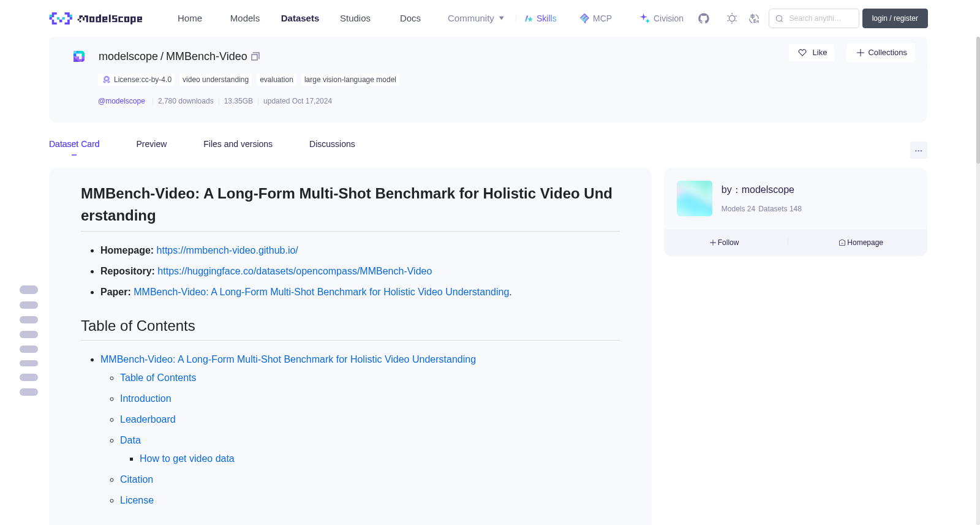Open the organization Homepage button
Viewport: 980px width, 525px height.
[x=861, y=243]
